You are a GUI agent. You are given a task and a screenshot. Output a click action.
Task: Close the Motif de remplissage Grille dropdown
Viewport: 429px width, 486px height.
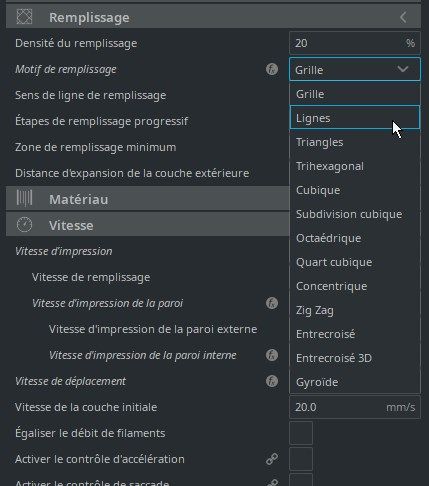[355, 69]
